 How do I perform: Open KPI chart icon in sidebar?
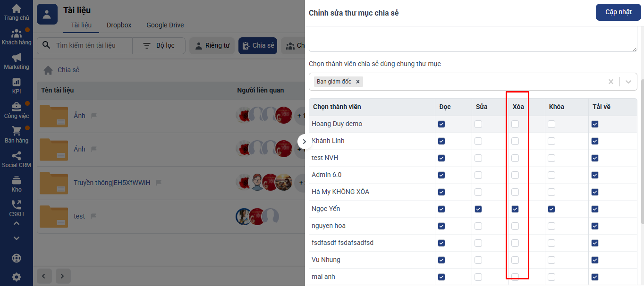click(16, 82)
